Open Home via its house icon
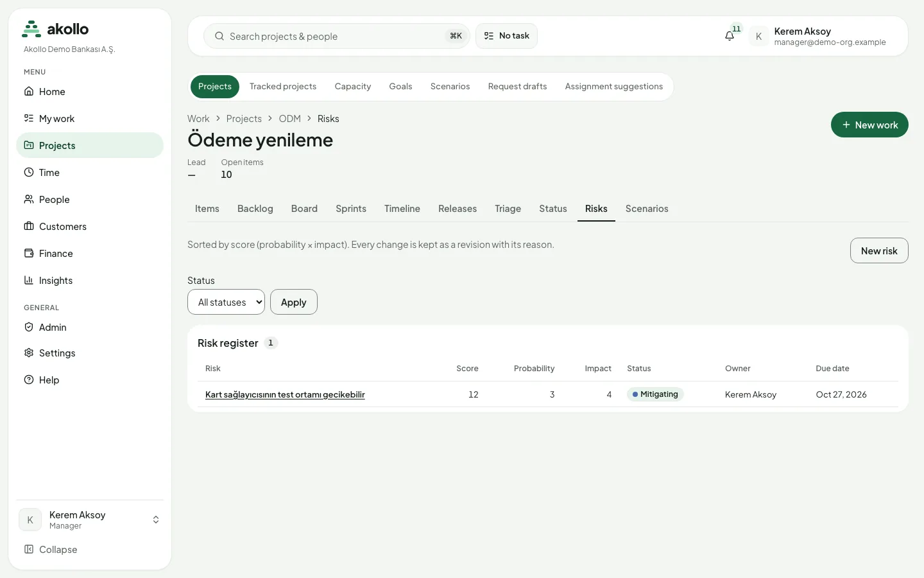Viewport: 924px width, 578px height. click(x=29, y=91)
